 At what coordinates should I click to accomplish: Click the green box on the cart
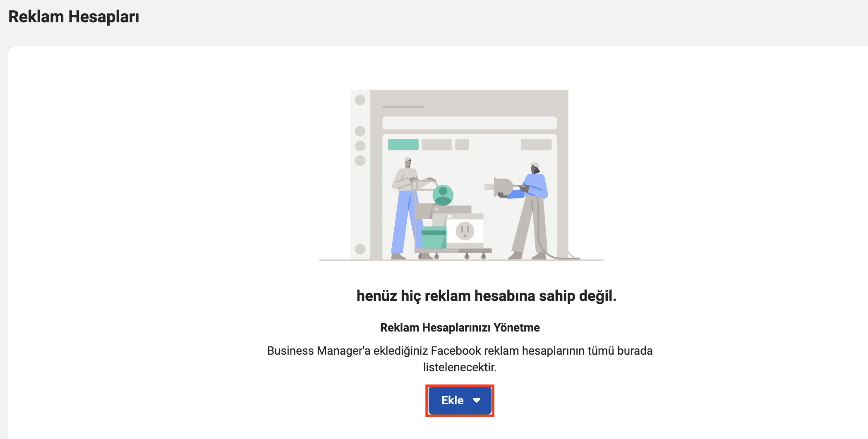click(433, 237)
